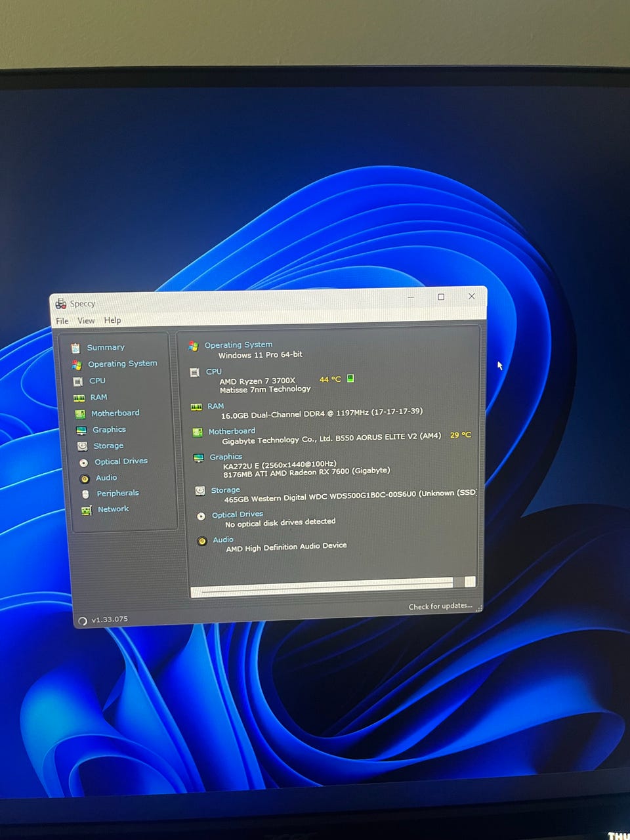Viewport: 630px width, 840px height.
Task: Select Optical Drives in the sidebar
Action: (x=121, y=461)
